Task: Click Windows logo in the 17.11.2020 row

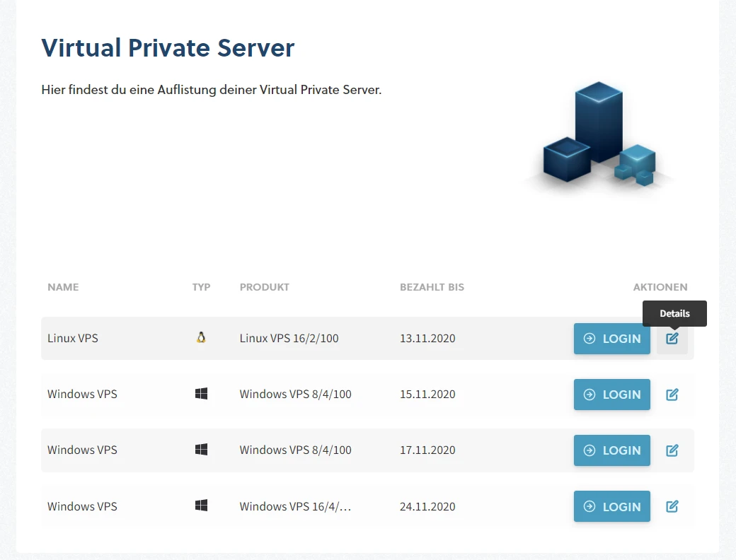Action: coord(201,450)
